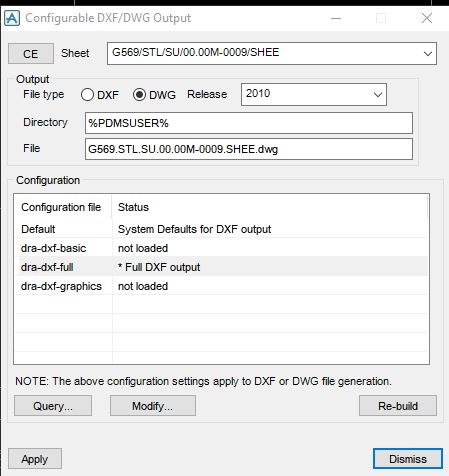Select the DWG file type radio button
Screen dimensions: 449x476
[139, 95]
